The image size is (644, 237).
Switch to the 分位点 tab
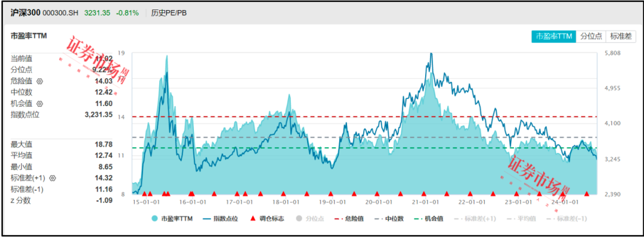(591, 36)
